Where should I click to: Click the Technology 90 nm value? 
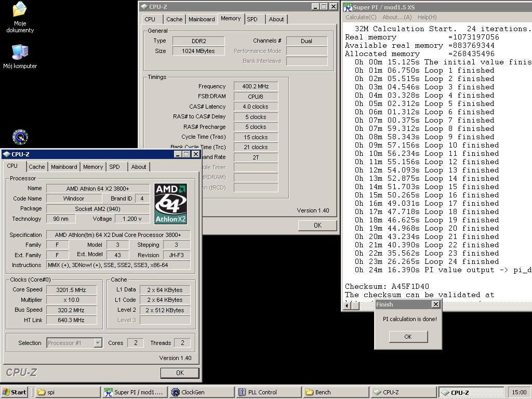61,219
